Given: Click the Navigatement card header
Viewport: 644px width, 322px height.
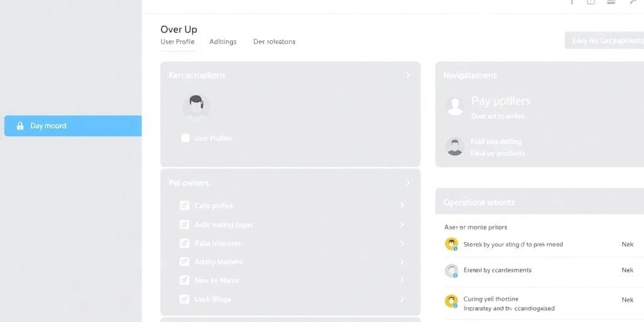Looking at the screenshot, I should point(470,75).
